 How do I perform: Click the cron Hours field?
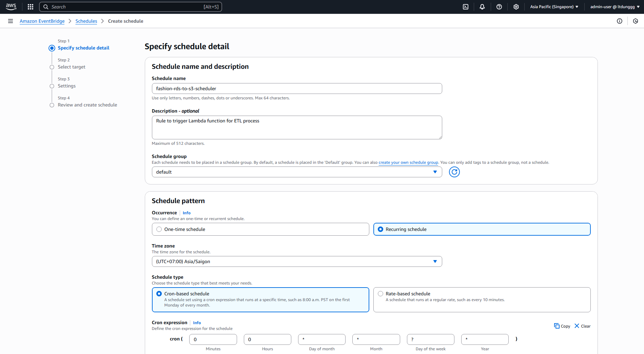tap(267, 339)
